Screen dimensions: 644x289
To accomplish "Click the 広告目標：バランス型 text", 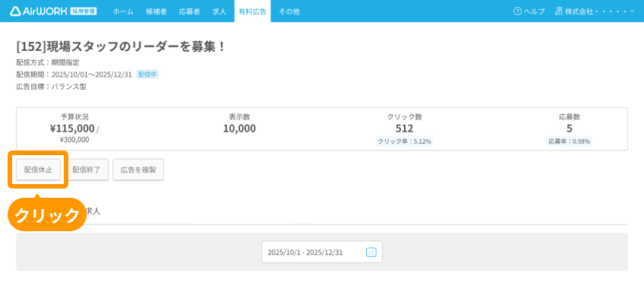I will click(x=52, y=87).
